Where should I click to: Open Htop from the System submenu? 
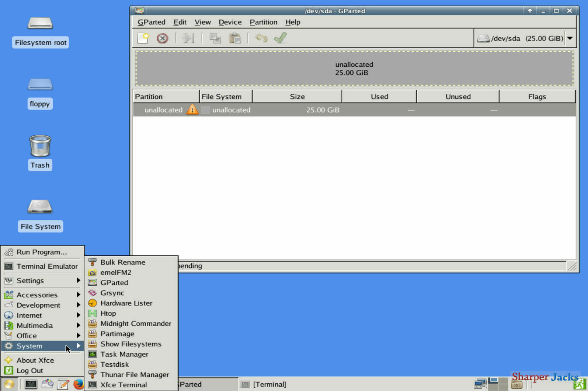pyautogui.click(x=131, y=314)
